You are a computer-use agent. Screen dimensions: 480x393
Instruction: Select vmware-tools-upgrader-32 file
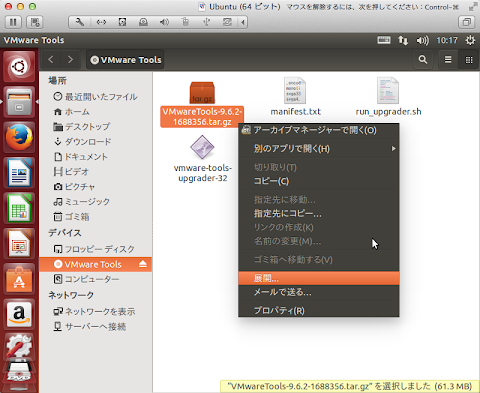202,159
